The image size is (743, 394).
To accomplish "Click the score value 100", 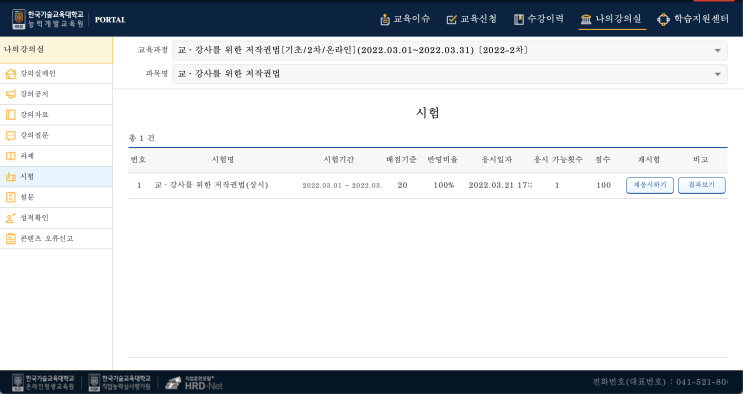I will 604,185.
